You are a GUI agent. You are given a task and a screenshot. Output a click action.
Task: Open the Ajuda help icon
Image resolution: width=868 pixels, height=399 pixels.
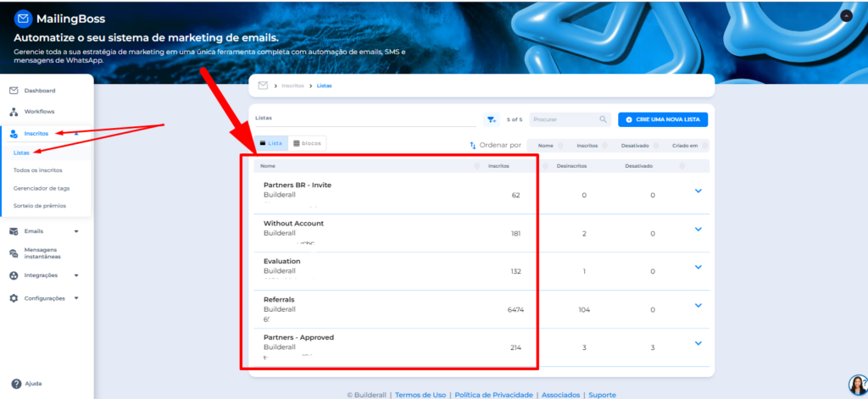[15, 384]
